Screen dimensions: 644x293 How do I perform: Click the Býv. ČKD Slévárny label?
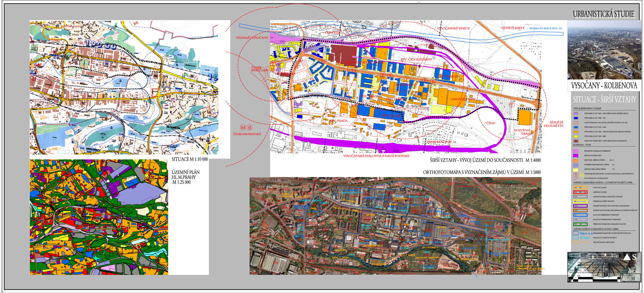point(416,60)
